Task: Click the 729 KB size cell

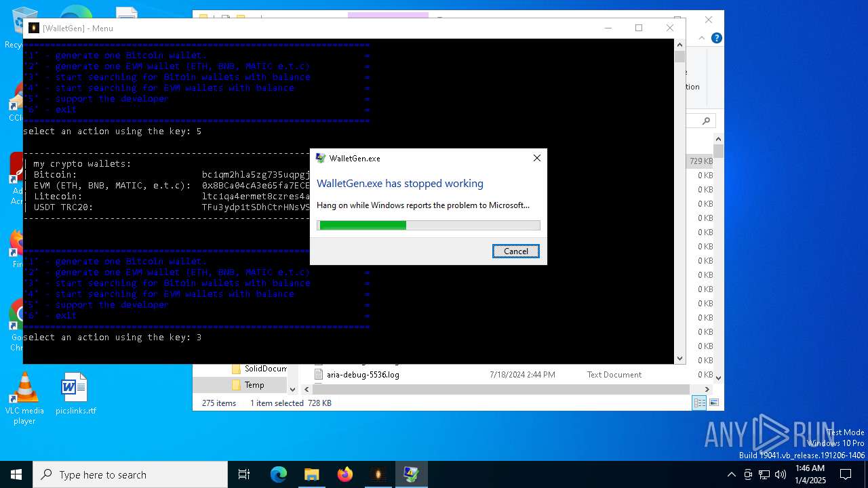Action: [x=701, y=161]
